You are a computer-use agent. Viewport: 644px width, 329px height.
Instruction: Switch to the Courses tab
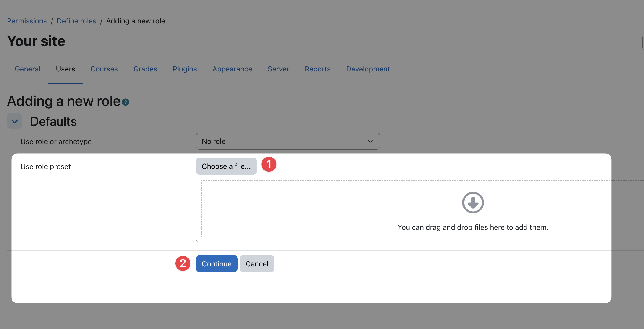pyautogui.click(x=104, y=69)
